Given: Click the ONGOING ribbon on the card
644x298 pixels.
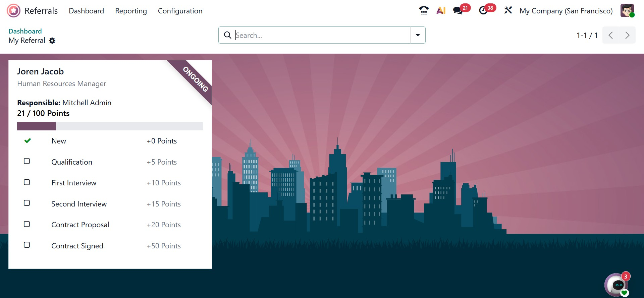Looking at the screenshot, I should pyautogui.click(x=195, y=79).
